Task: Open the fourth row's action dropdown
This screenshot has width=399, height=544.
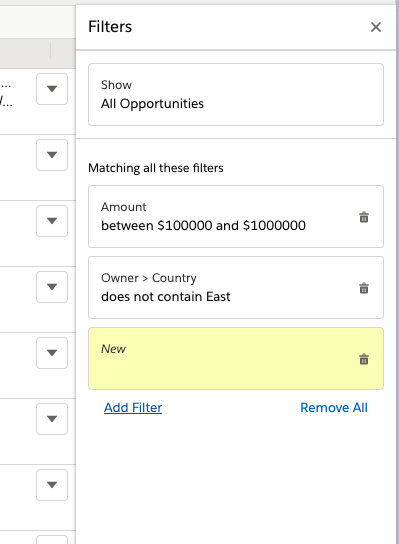Action: 52,287
